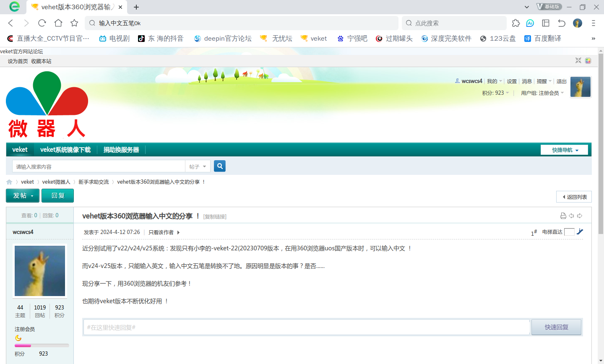Bookmark page with the star icon
Viewport: 604px width, 364px height.
[x=74, y=23]
